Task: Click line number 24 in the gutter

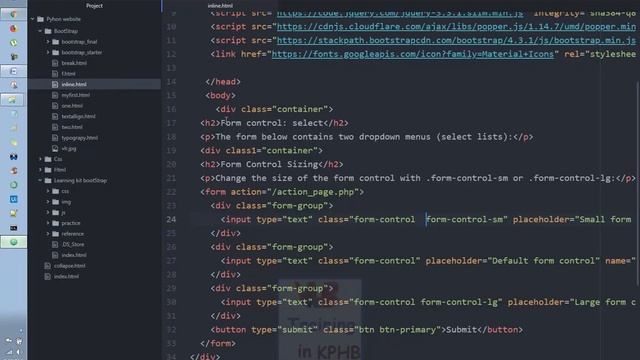Action: 171,220
